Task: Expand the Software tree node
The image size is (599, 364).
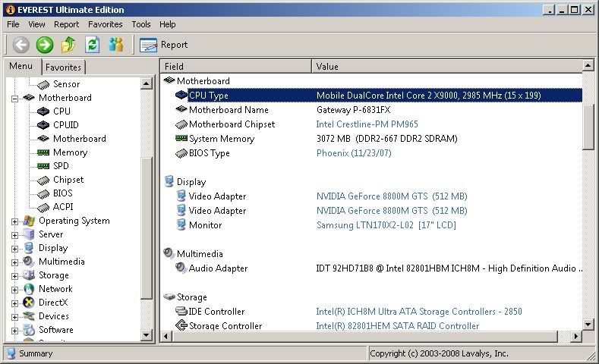Action: point(14,331)
